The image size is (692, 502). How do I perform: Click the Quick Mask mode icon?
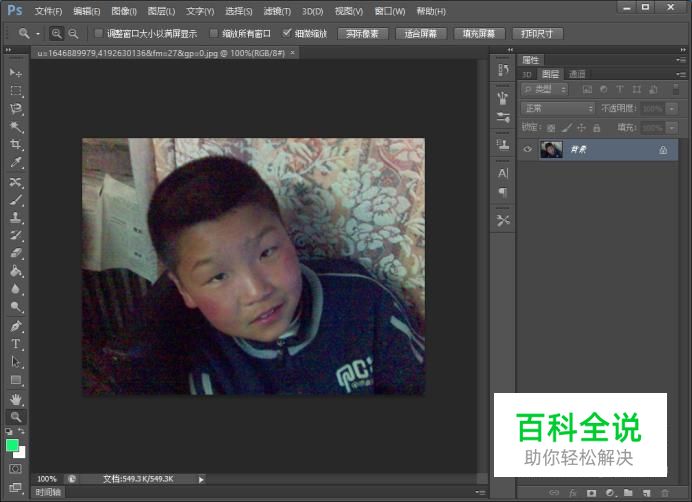15,468
